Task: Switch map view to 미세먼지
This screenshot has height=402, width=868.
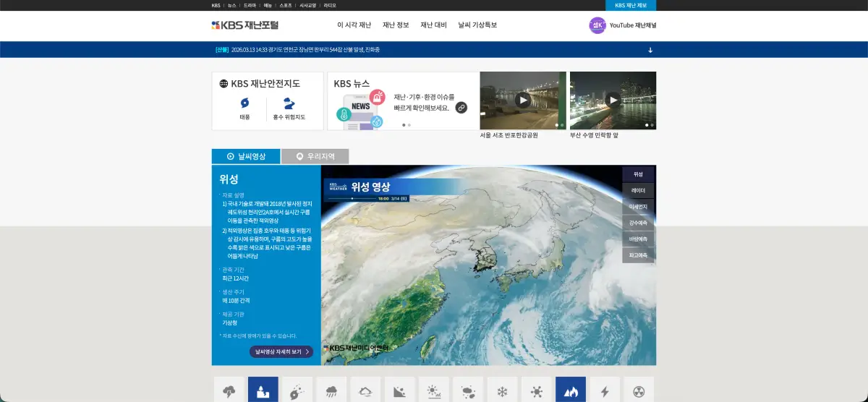Action: (x=638, y=207)
